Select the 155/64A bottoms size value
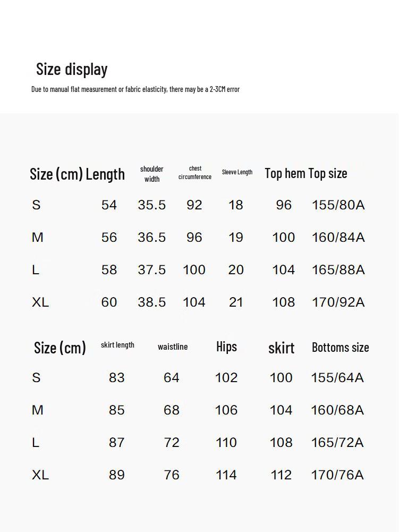The image size is (399, 532). (337, 378)
